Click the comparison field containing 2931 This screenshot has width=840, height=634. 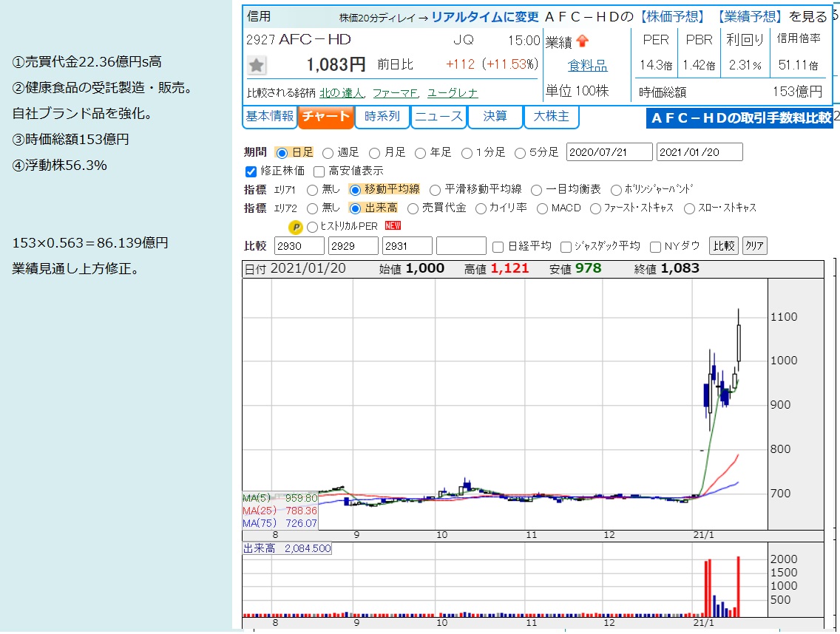pos(407,246)
